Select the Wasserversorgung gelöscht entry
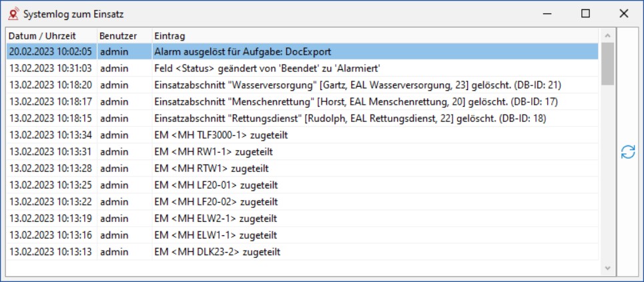This screenshot has width=644, height=282. coord(302,85)
